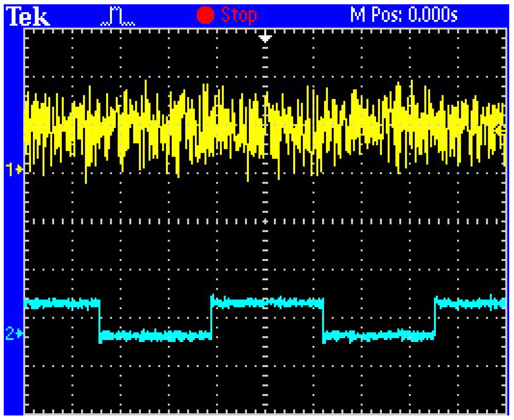Click the M Pos: 0.000s readout
Image resolution: width=514 pixels, height=420 pixels.
point(404,14)
